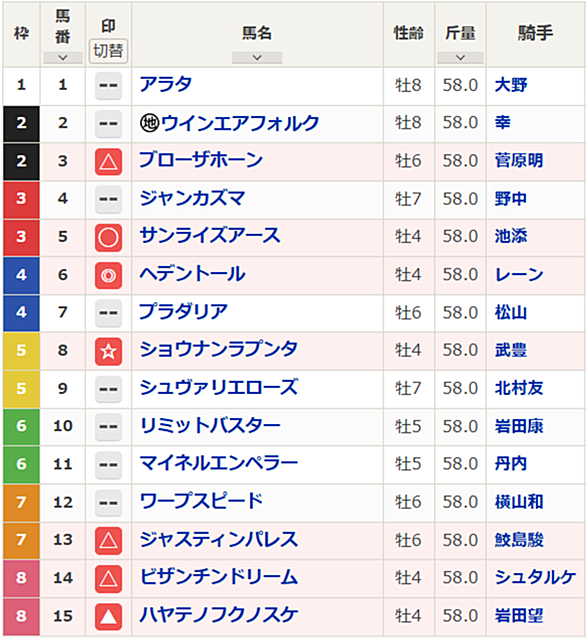
Task: Expand the 馬名 column sort arrow
Action: pos(257,58)
